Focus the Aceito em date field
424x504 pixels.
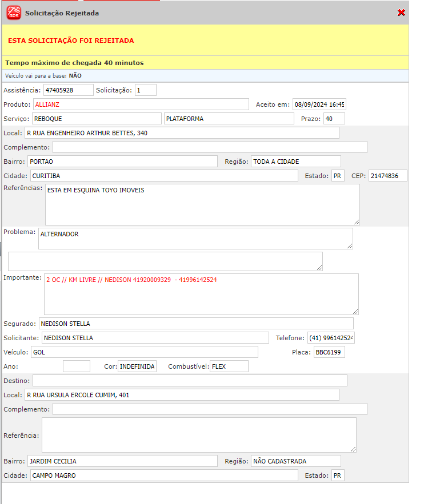319,104
